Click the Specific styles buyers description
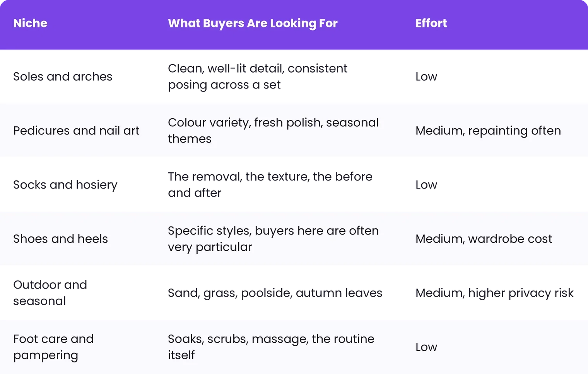The image size is (588, 374). pyautogui.click(x=273, y=239)
